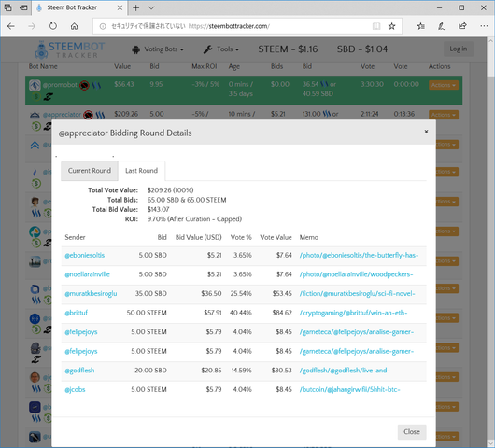This screenshot has height=448, width=495.
Task: Open the @eboniesoltis sender link
Action: pyautogui.click(x=85, y=255)
